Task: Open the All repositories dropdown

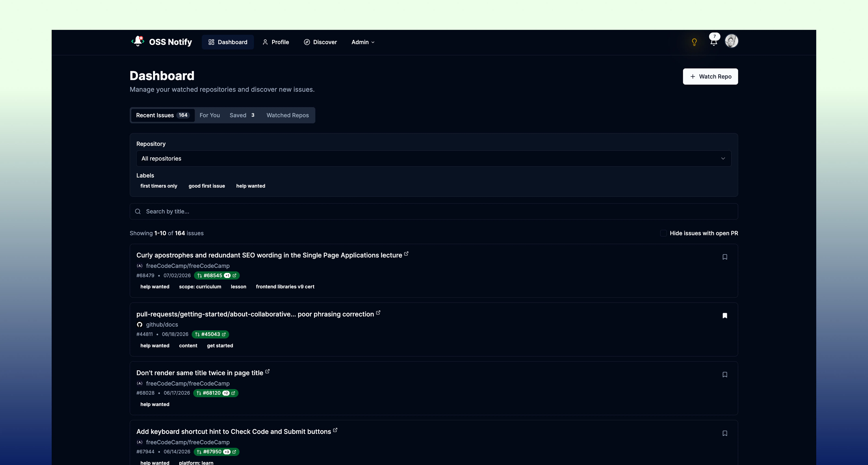Action: tap(434, 158)
